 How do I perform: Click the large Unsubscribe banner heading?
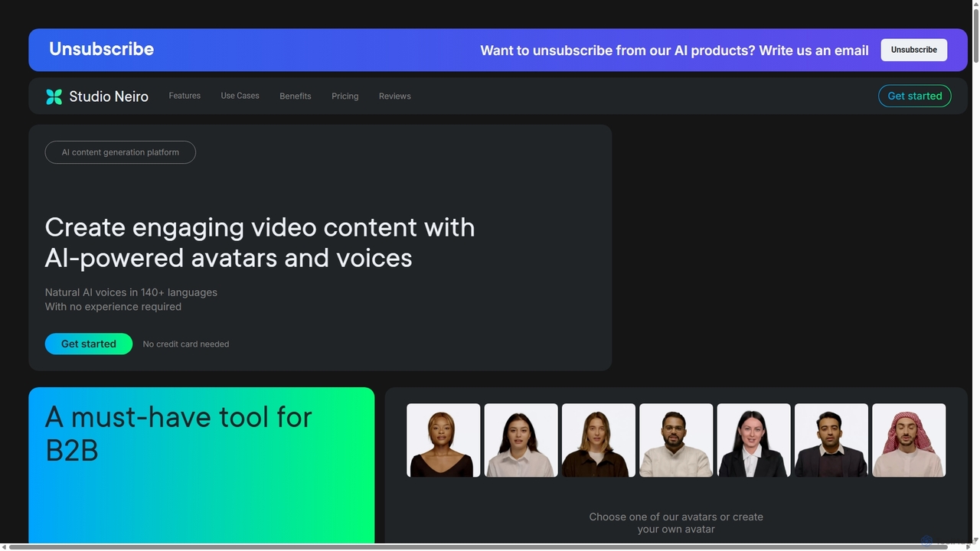tap(101, 49)
